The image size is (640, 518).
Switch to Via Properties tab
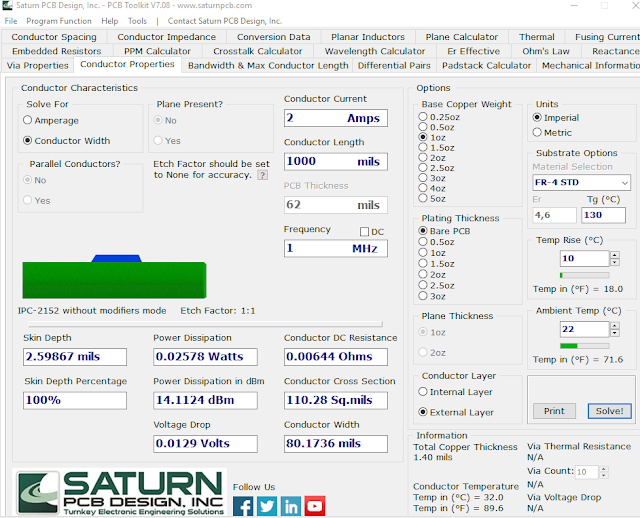tap(38, 65)
